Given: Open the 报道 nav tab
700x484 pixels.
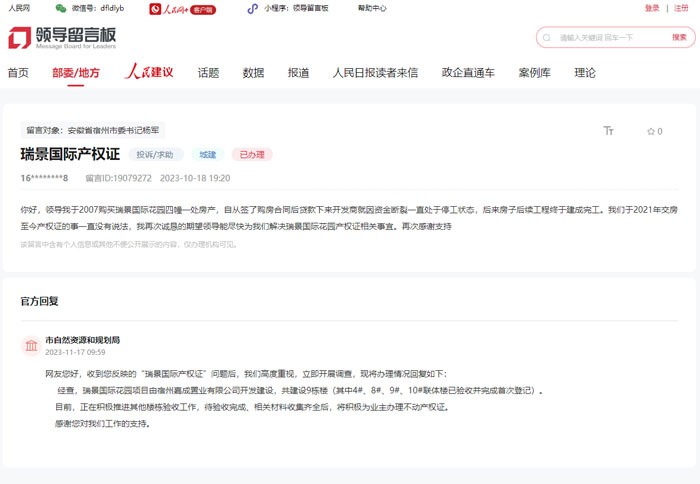Looking at the screenshot, I should coord(299,73).
